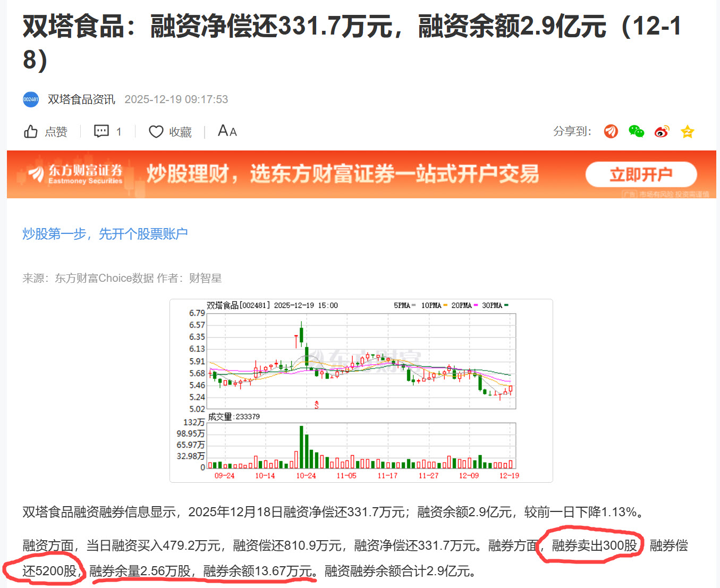Click the publish time 2025-12-19 09:17:53

coord(176,99)
